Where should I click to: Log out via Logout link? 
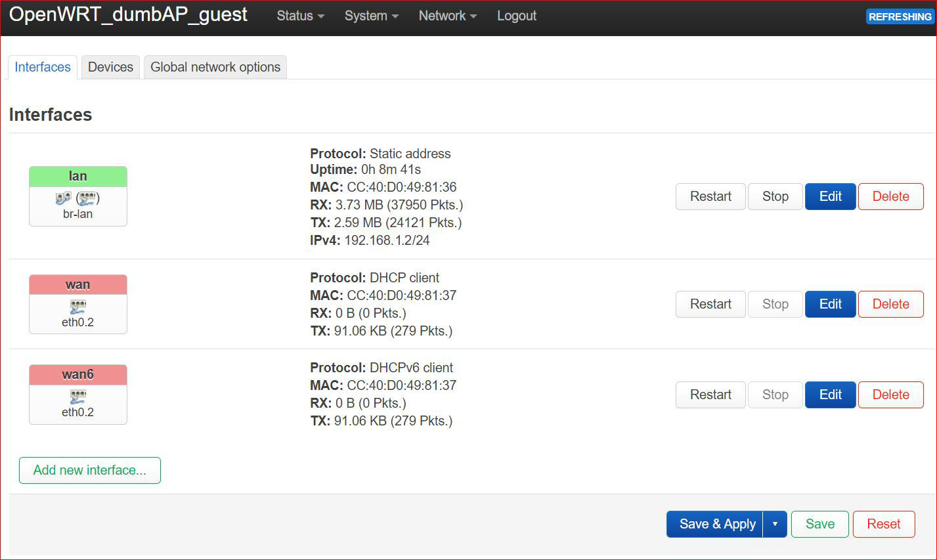pyautogui.click(x=516, y=16)
